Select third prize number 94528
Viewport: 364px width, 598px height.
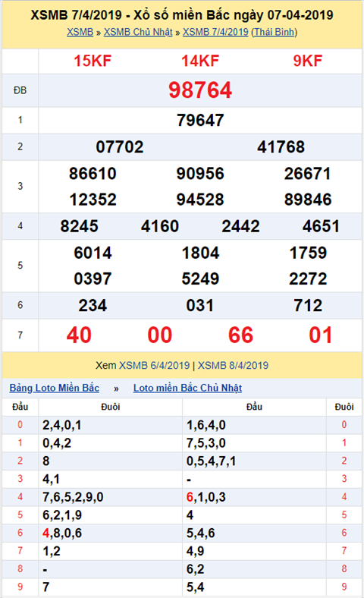tap(200, 200)
